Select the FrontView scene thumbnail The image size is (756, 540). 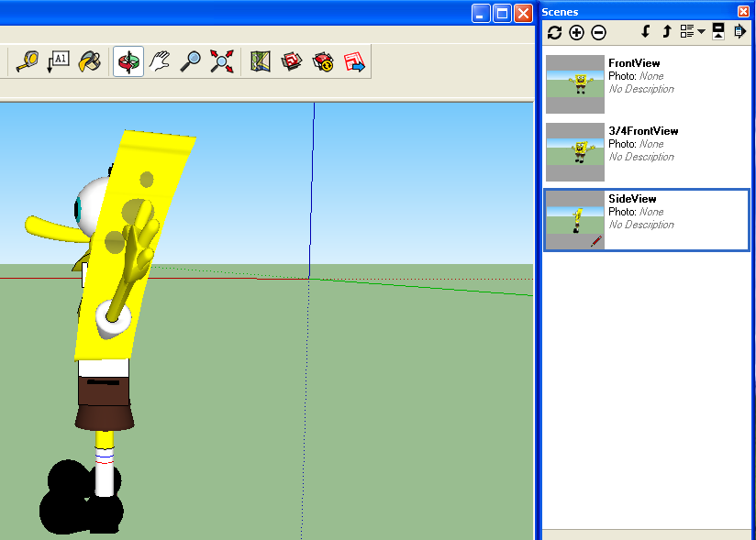(575, 84)
